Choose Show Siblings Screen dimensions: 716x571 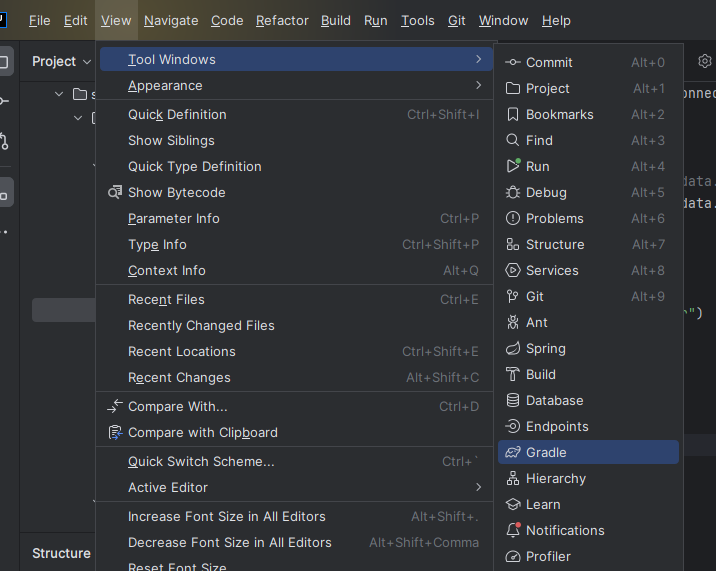[296, 140]
